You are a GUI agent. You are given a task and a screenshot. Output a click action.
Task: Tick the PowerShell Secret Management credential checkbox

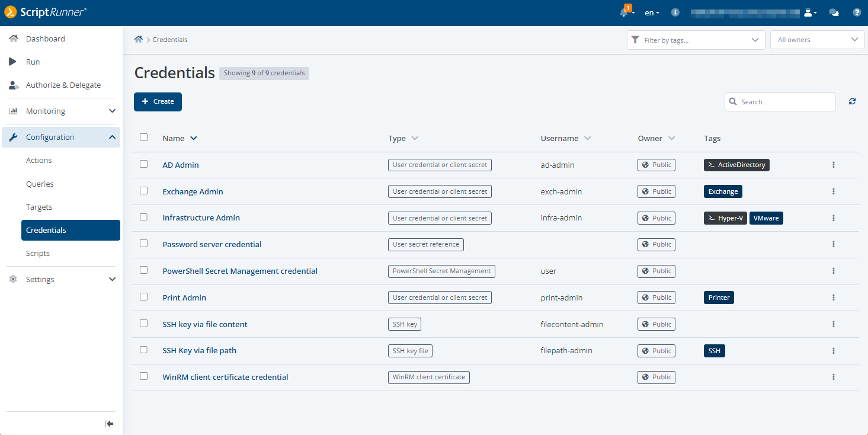click(143, 270)
